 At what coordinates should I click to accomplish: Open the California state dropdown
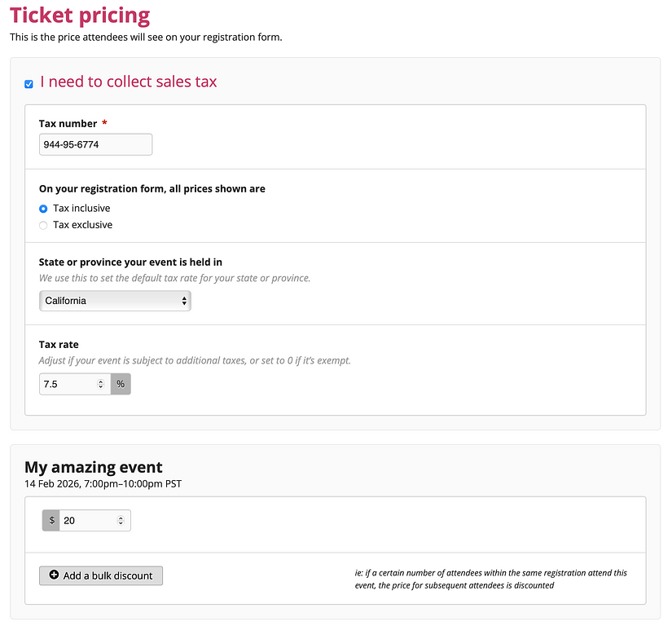point(115,301)
